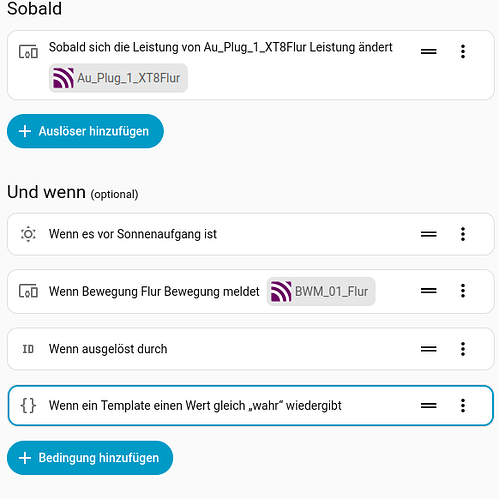Select the BWM_01_Flur device chip
The width and height of the screenshot is (499, 499).
(321, 291)
